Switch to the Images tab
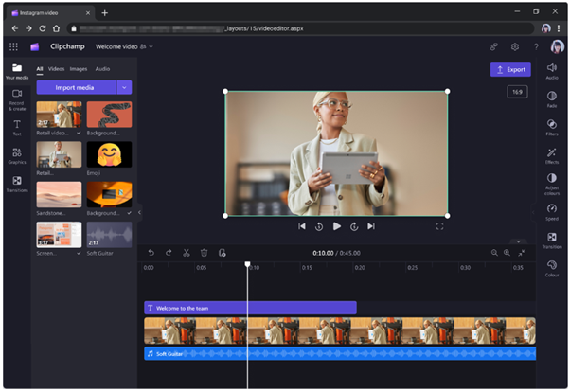 79,69
